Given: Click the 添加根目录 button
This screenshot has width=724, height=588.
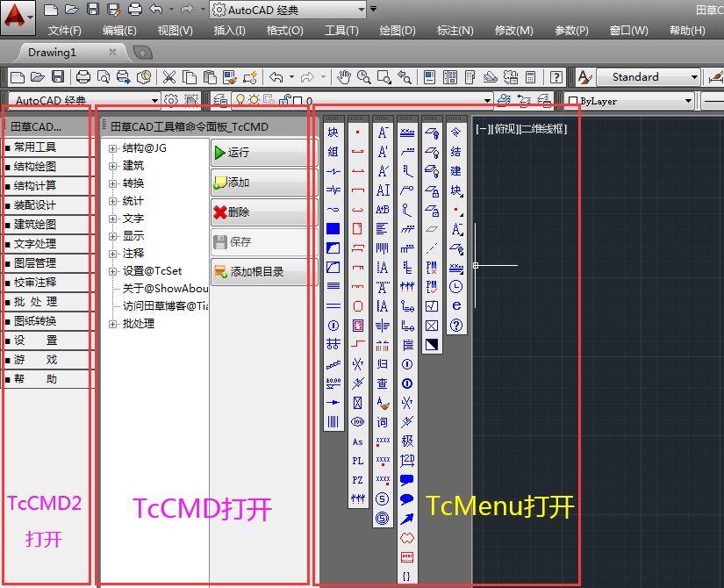Looking at the screenshot, I should pos(264,271).
